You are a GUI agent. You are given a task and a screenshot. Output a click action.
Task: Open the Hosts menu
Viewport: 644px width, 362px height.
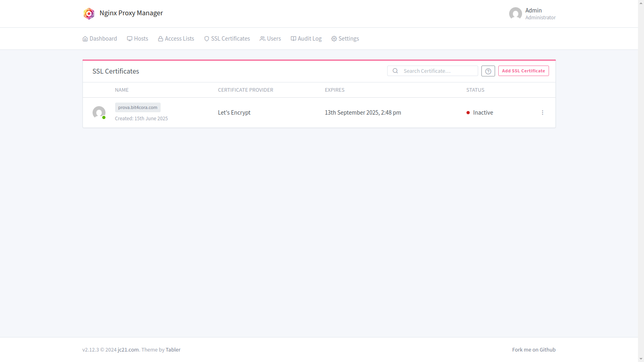pyautogui.click(x=138, y=39)
